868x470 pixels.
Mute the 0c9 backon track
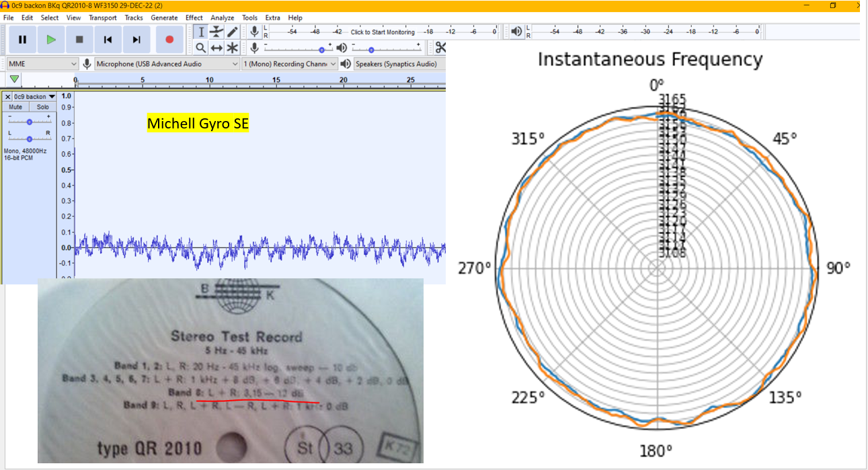[16, 107]
